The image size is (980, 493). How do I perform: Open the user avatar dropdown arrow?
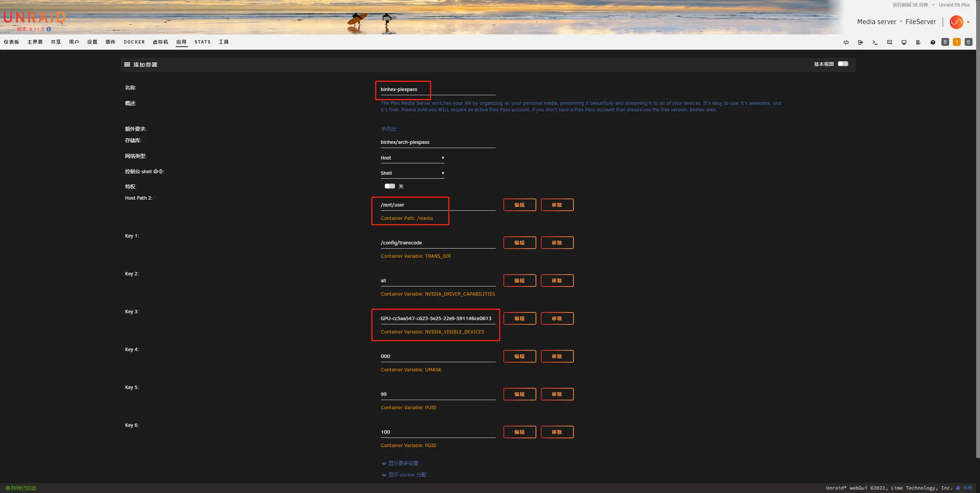point(968,22)
